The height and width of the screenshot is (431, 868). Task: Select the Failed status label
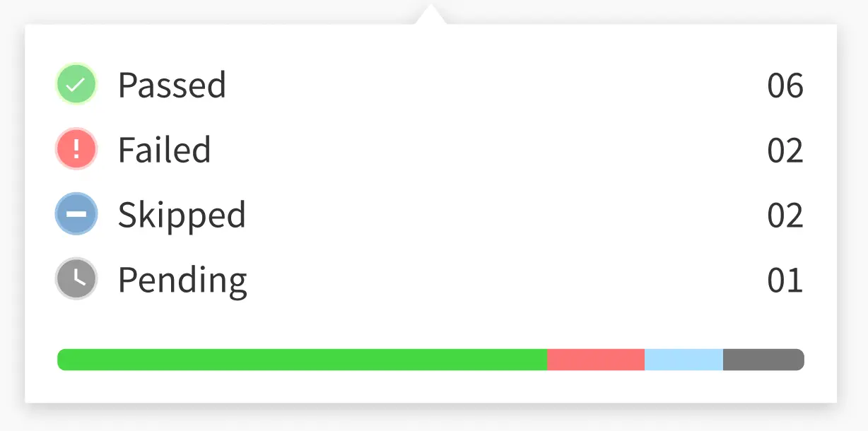tap(164, 150)
